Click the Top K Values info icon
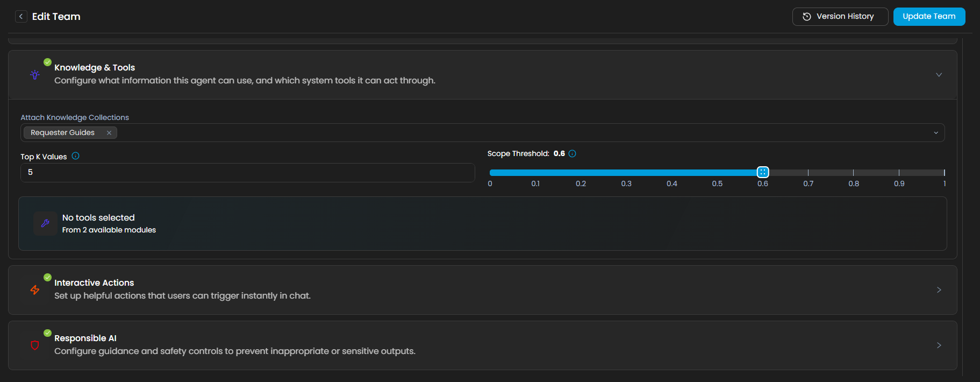The height and width of the screenshot is (382, 980). [x=76, y=156]
